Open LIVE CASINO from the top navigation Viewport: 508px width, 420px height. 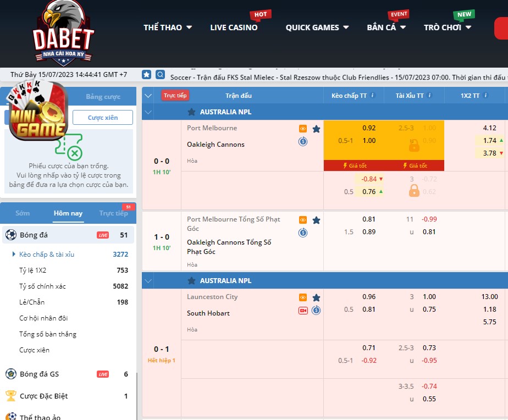(x=234, y=27)
